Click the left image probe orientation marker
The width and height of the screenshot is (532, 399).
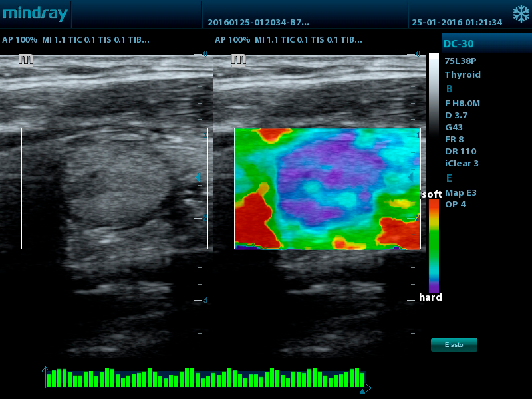[26, 61]
